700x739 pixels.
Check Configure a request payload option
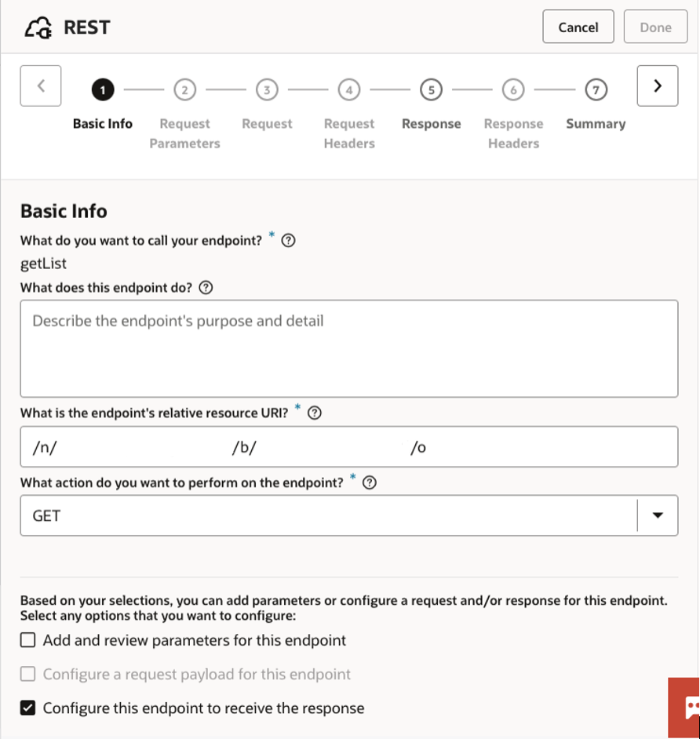[28, 674]
